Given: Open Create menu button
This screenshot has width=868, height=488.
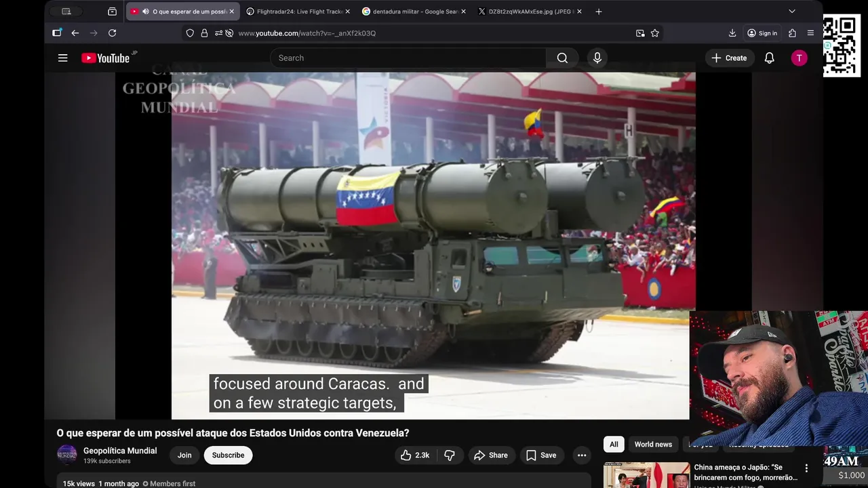Looking at the screenshot, I should pyautogui.click(x=729, y=58).
